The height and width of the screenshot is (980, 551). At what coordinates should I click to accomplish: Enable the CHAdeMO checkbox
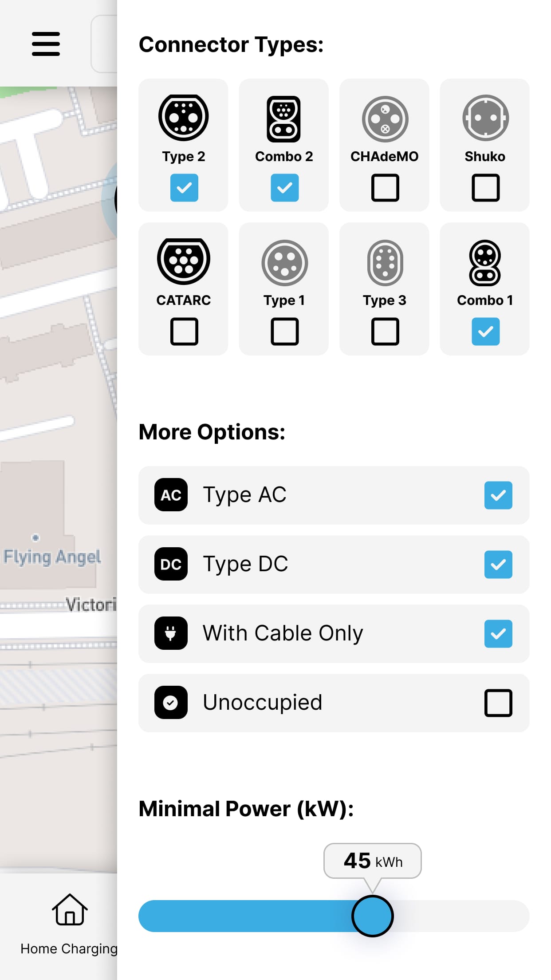384,188
